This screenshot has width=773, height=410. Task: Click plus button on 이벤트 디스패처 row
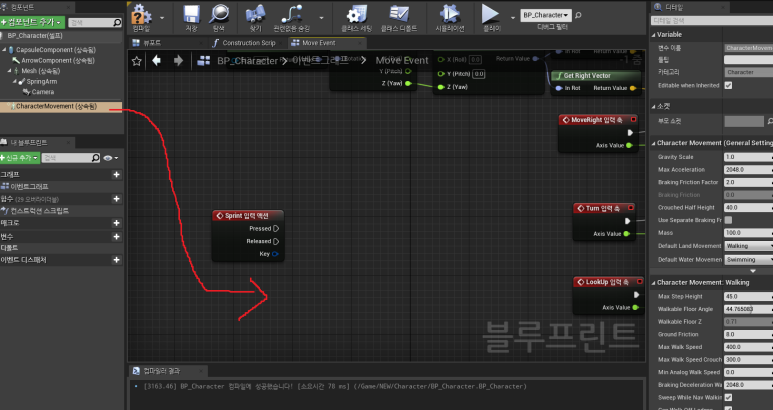click(116, 260)
